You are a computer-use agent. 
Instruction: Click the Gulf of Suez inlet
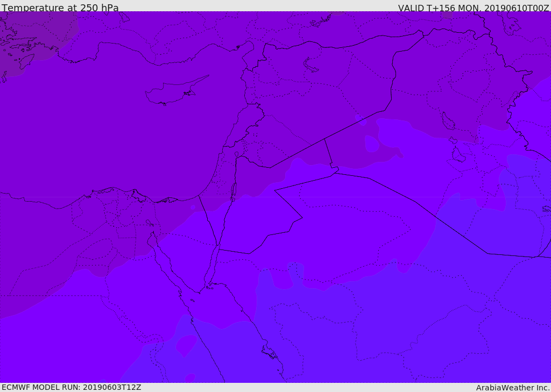[x=165, y=260]
